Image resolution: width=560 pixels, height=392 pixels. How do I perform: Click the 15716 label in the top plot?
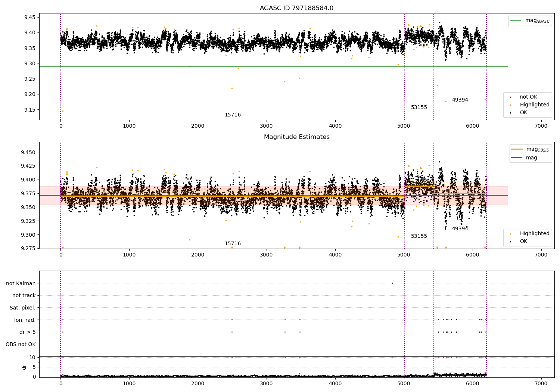233,115
